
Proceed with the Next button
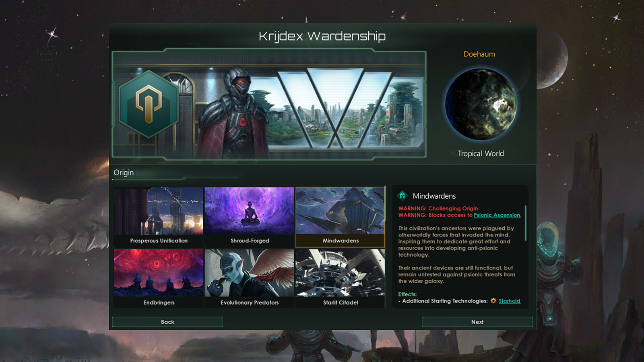[477, 322]
